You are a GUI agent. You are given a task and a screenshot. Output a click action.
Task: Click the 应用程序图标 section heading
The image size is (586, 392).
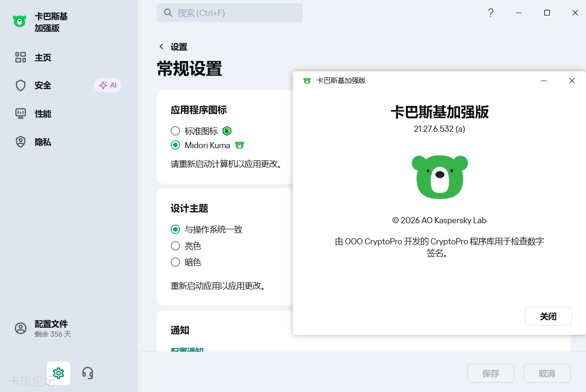[x=199, y=110]
